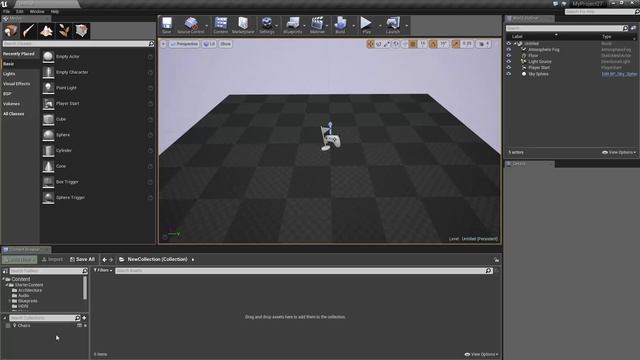This screenshot has height=360, width=640.
Task: Open the Window menu
Action: (x=37, y=11)
